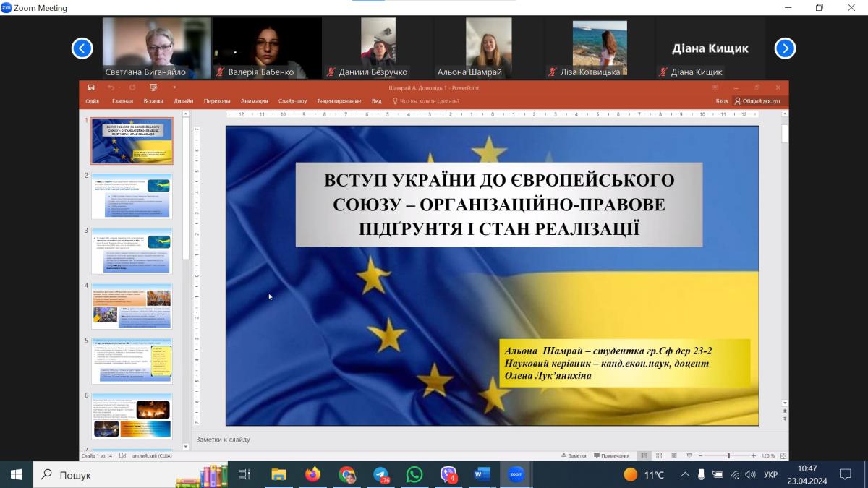This screenshot has width=868, height=488.
Task: Click the 120% zoom level
Action: coord(767,455)
